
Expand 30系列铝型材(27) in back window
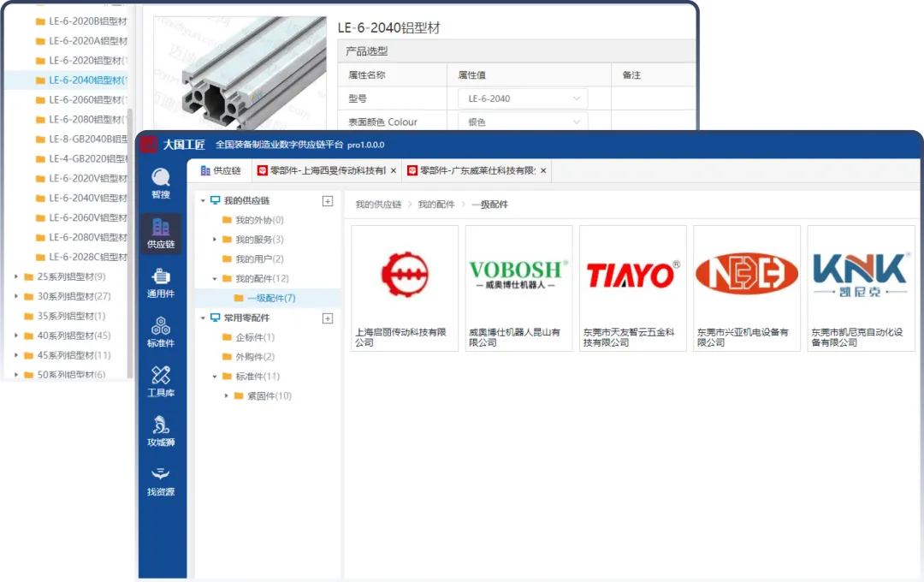(16, 296)
